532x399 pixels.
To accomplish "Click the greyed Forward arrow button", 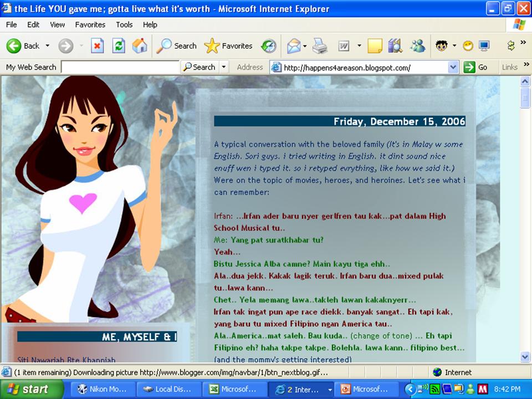I will coord(65,46).
